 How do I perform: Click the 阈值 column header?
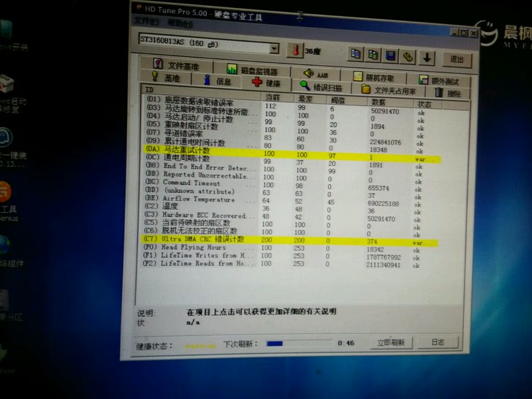pos(346,100)
